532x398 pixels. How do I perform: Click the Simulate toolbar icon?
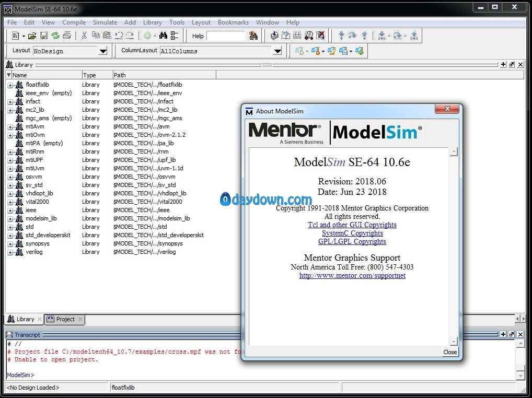[309, 36]
